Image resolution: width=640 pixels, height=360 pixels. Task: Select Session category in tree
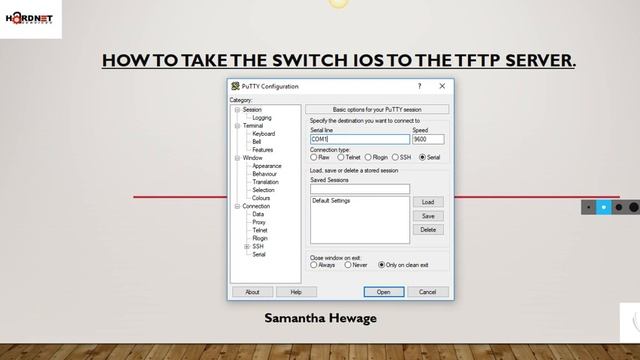point(252,110)
